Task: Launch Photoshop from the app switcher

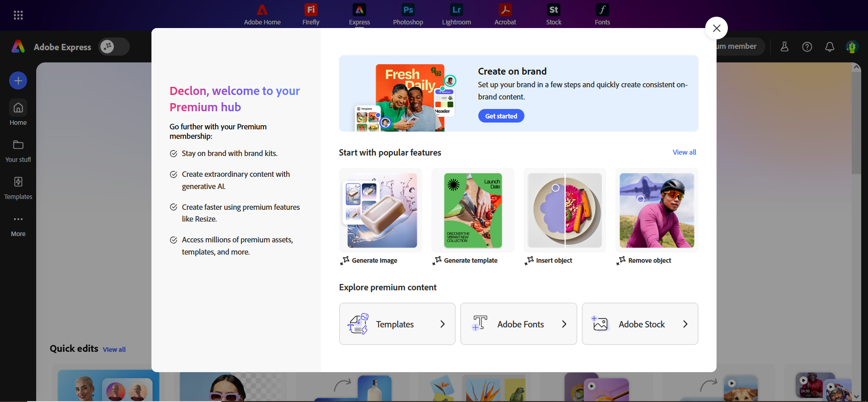Action: click(x=408, y=14)
